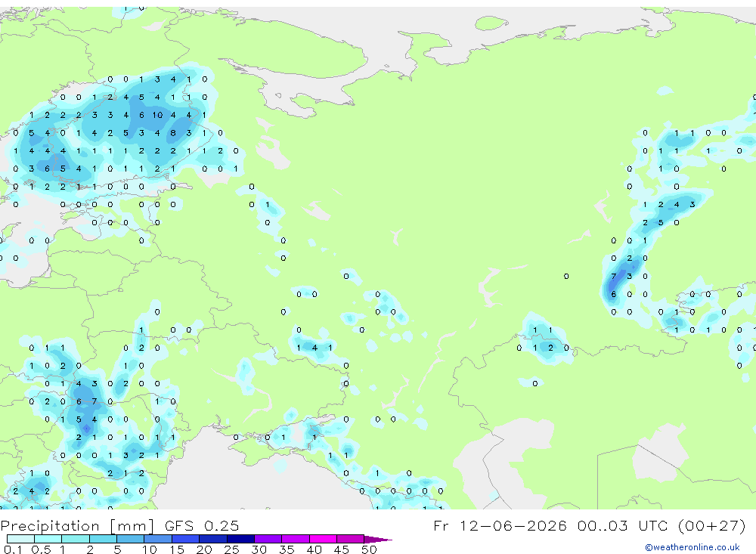Click the 10 to 15 mm legend swatch
Screen dimensions: 756x554
[158, 539]
